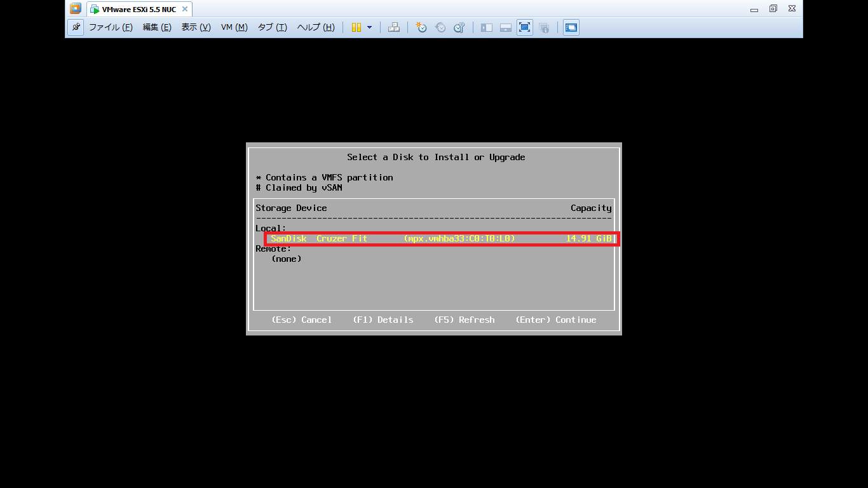Screen dimensions: 868x488
Task: Toggle full screen mode icon
Action: tap(524, 27)
